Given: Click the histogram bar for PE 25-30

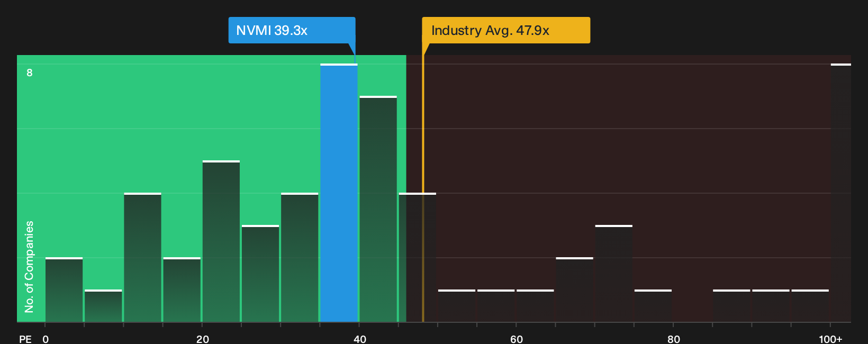Looking at the screenshot, I should (x=260, y=274).
